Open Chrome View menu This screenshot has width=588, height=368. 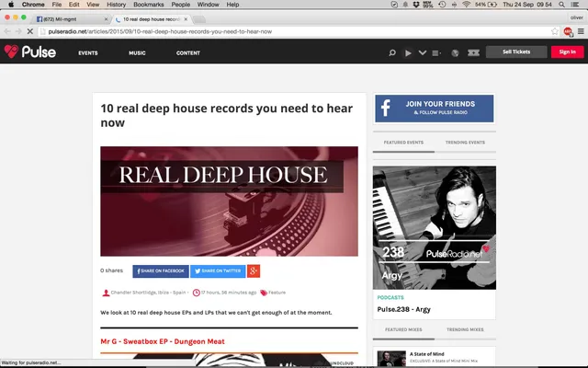pos(93,5)
